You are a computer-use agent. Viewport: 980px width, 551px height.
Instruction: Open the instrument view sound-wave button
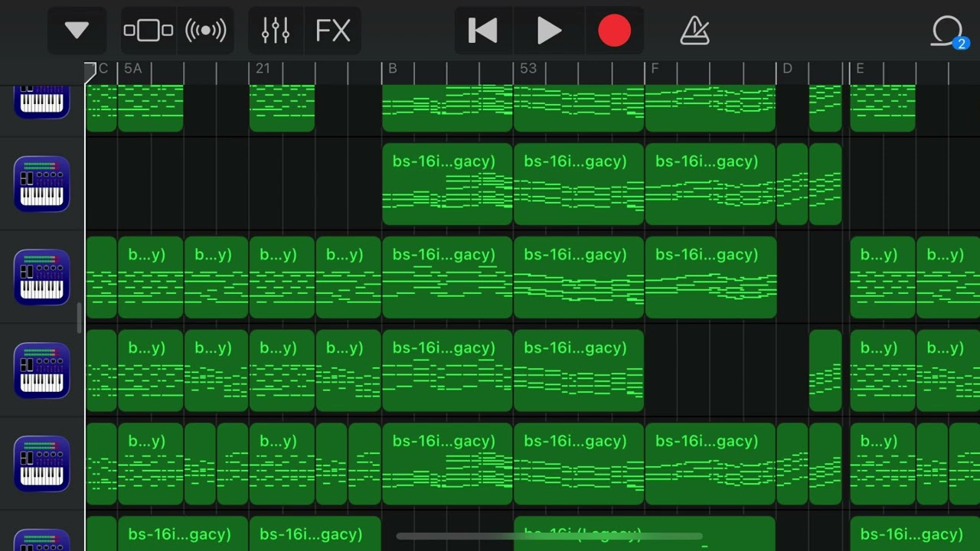click(205, 31)
